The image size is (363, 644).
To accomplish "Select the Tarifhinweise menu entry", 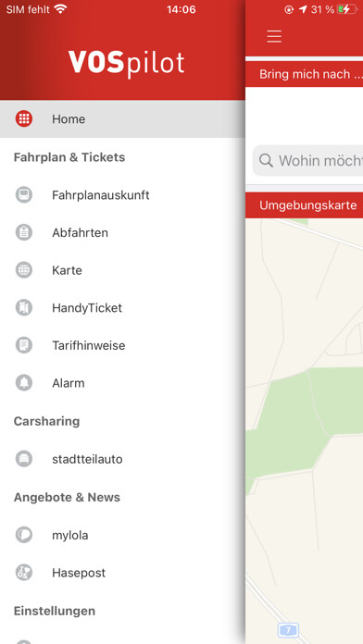I will coord(122,345).
